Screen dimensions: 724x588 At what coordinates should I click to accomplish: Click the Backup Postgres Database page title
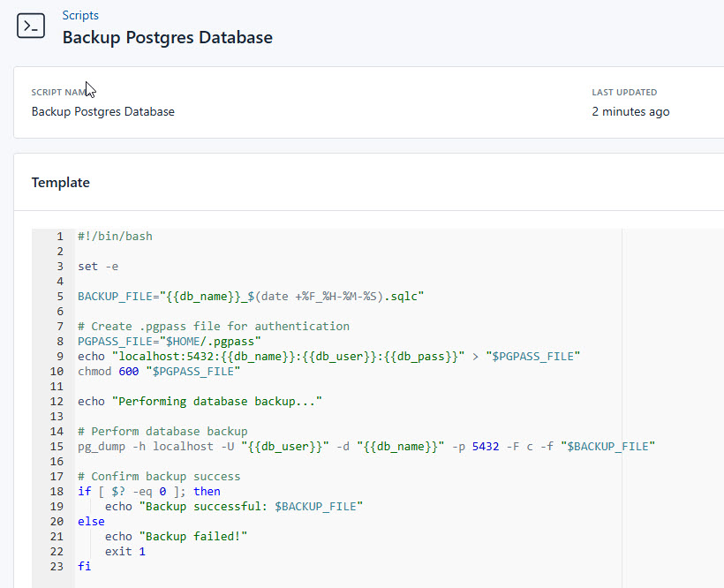pyautogui.click(x=167, y=38)
